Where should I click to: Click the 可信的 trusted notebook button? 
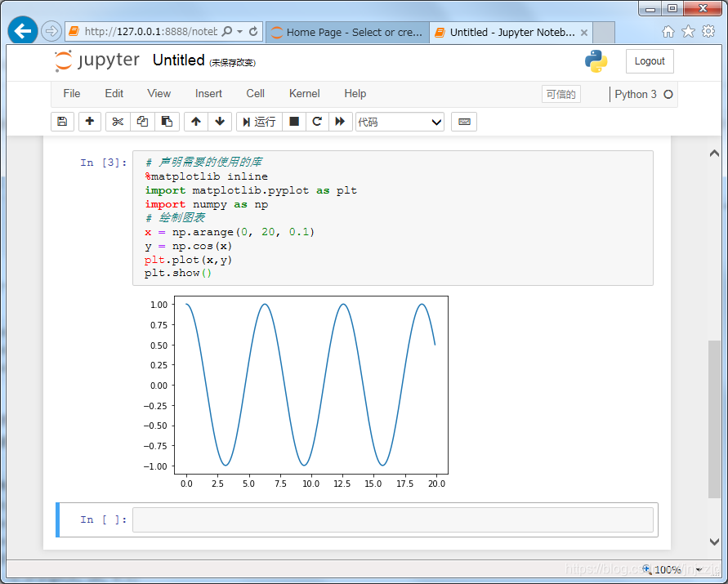[561, 94]
